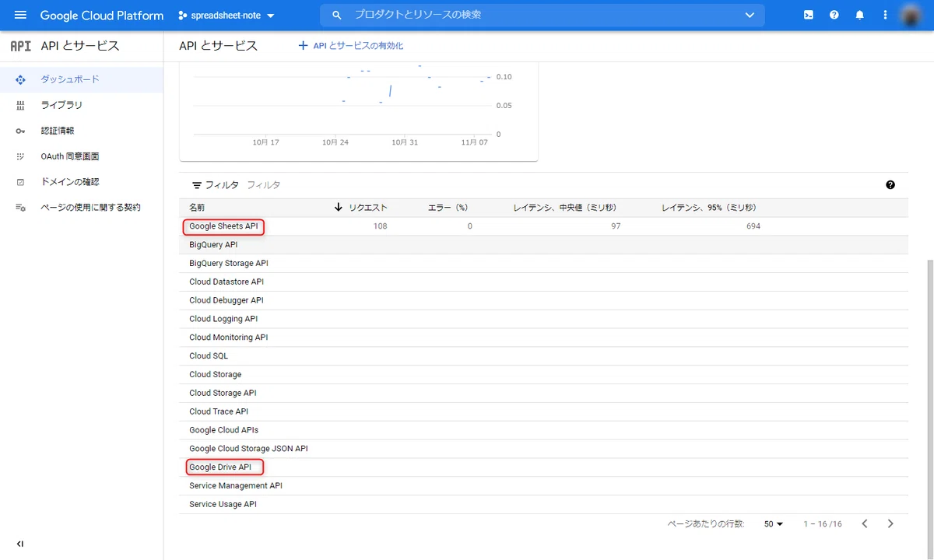The height and width of the screenshot is (560, 934).
Task: Go to previous page arrow
Action: click(865, 523)
